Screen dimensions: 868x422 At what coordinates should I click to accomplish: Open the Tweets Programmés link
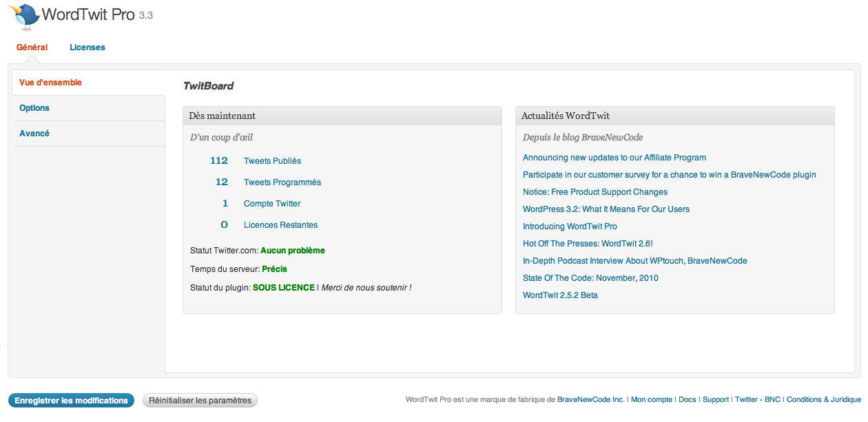pyautogui.click(x=282, y=182)
